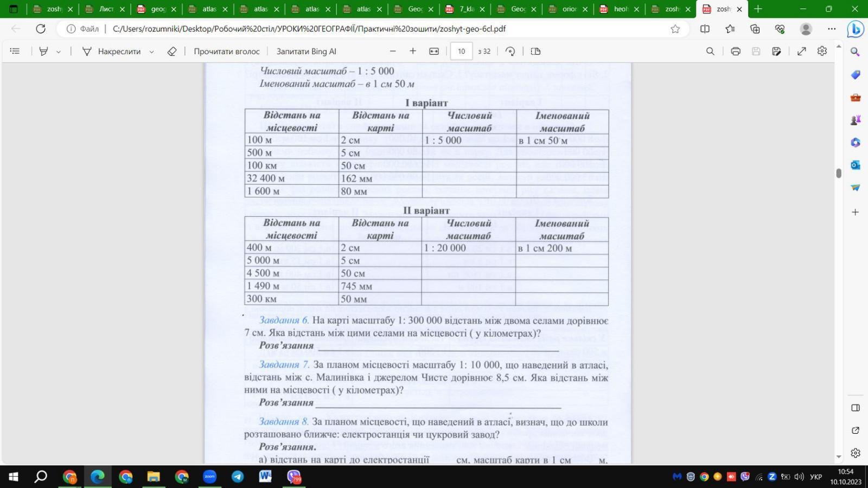Click Прочитати вголос button

(x=227, y=51)
